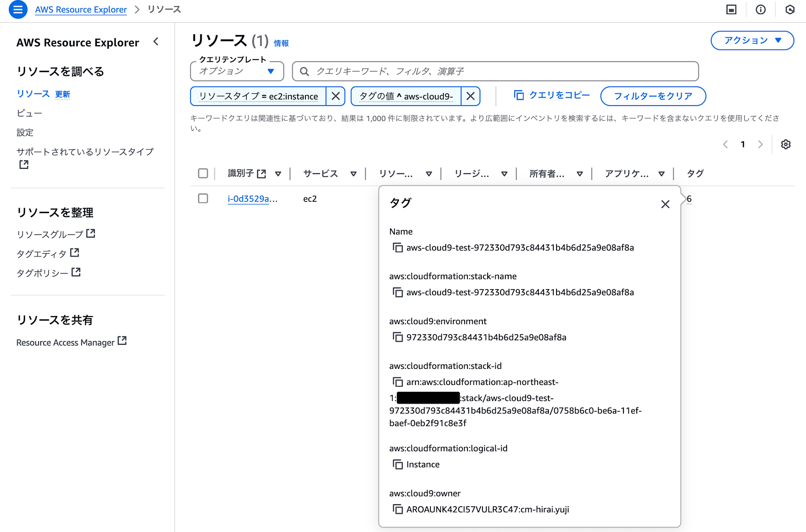This screenshot has height=532, width=806.
Task: Copy the aws:cloudformation:stack-name tag value
Action: click(x=398, y=292)
